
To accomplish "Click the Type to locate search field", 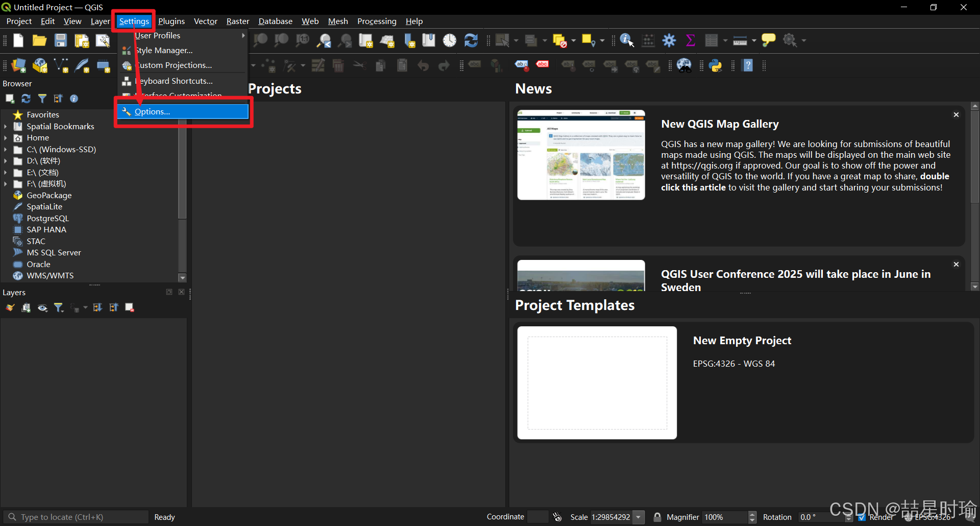I will pyautogui.click(x=76, y=517).
